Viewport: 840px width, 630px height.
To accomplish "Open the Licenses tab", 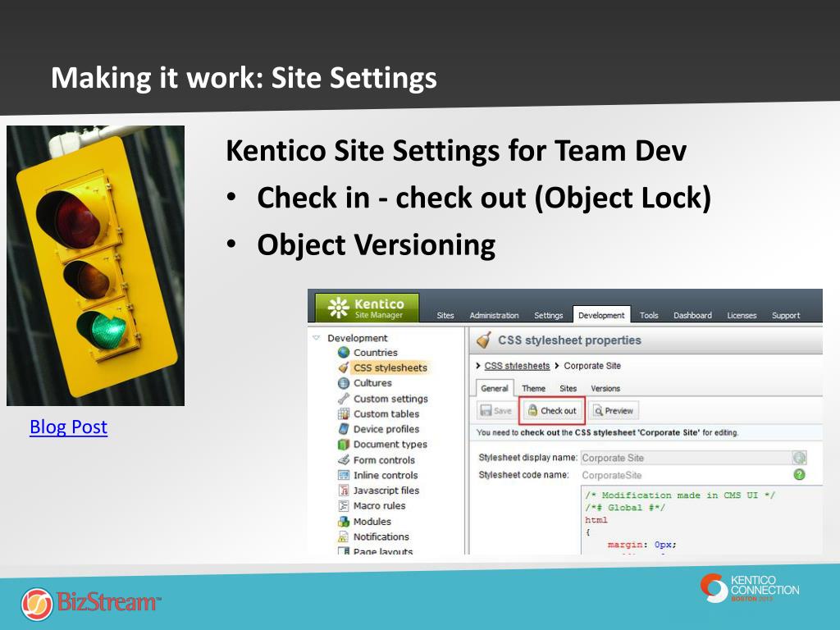I will coord(742,316).
